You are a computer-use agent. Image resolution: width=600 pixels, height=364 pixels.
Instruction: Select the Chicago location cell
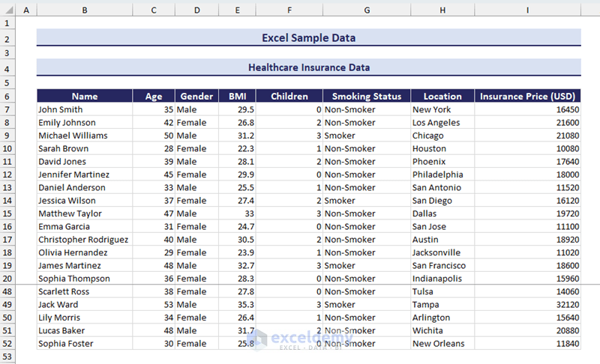pyautogui.click(x=442, y=136)
